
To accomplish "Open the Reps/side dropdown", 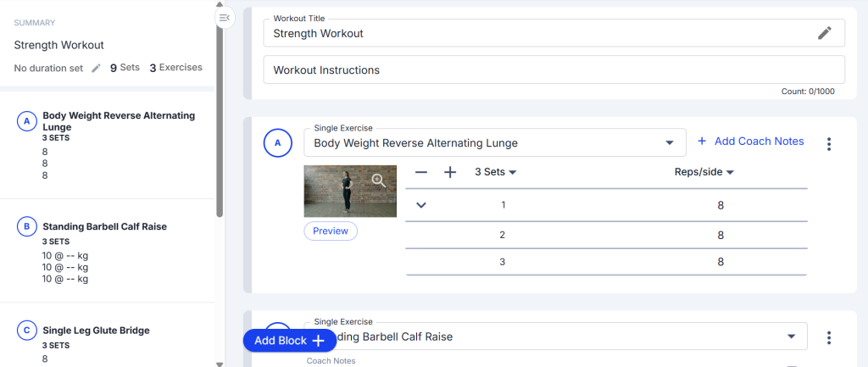I will pos(704,172).
